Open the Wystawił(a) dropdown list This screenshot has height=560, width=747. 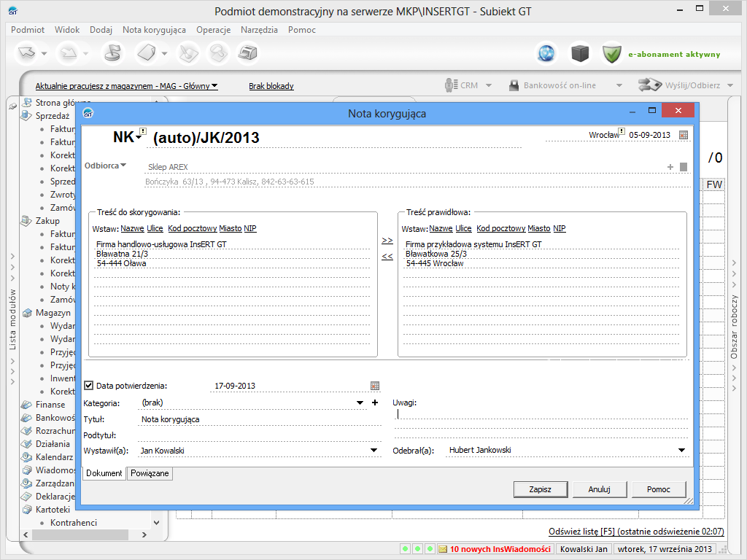(x=375, y=451)
